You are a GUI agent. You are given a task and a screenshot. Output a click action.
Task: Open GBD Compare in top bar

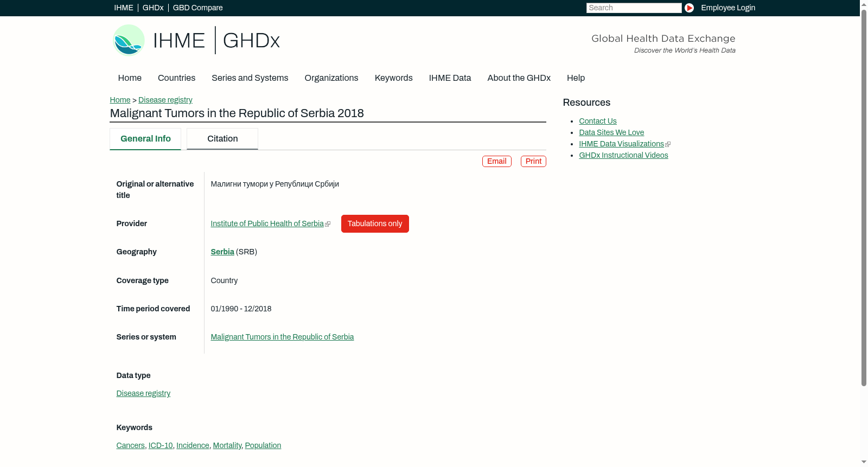click(197, 8)
